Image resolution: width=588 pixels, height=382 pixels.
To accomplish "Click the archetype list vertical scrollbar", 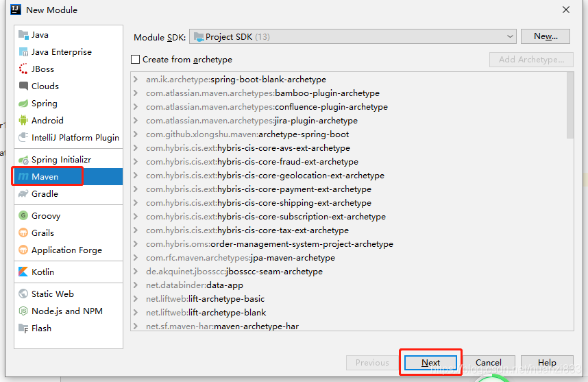I will click(x=570, y=105).
